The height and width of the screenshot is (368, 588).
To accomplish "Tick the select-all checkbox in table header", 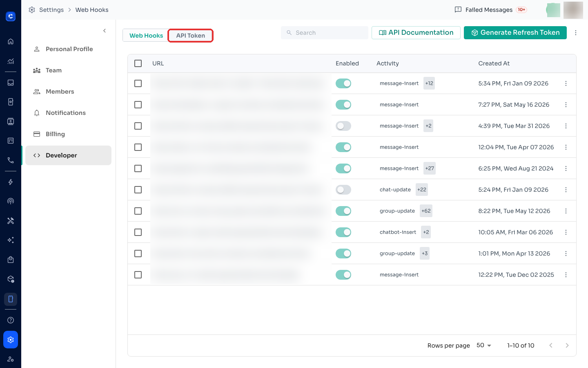I will click(x=138, y=63).
